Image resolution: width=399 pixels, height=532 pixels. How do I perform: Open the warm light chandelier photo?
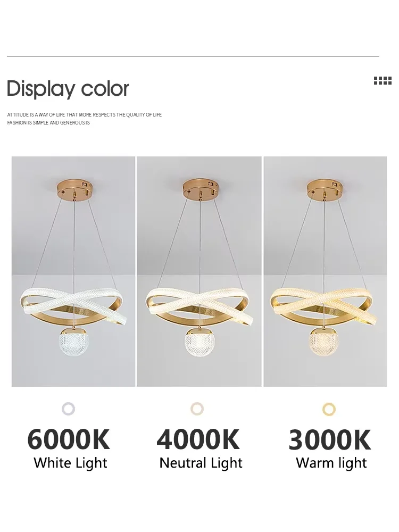(325, 271)
